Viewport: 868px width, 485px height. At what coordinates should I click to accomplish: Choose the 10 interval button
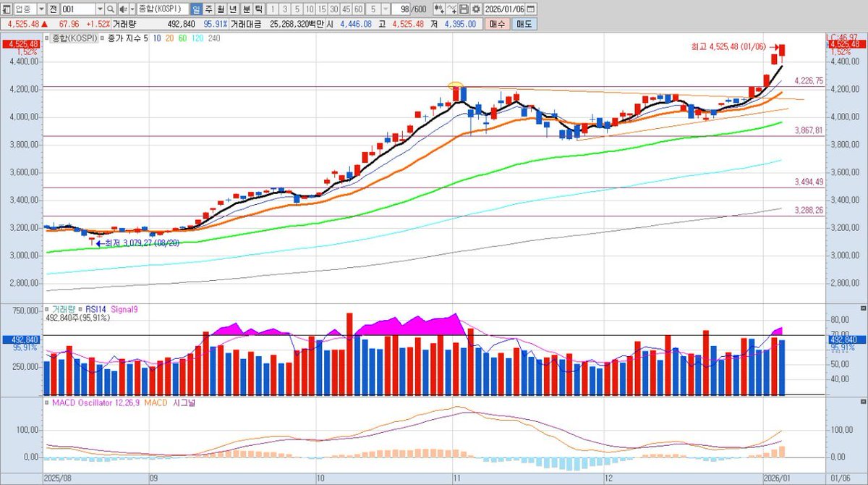point(310,9)
